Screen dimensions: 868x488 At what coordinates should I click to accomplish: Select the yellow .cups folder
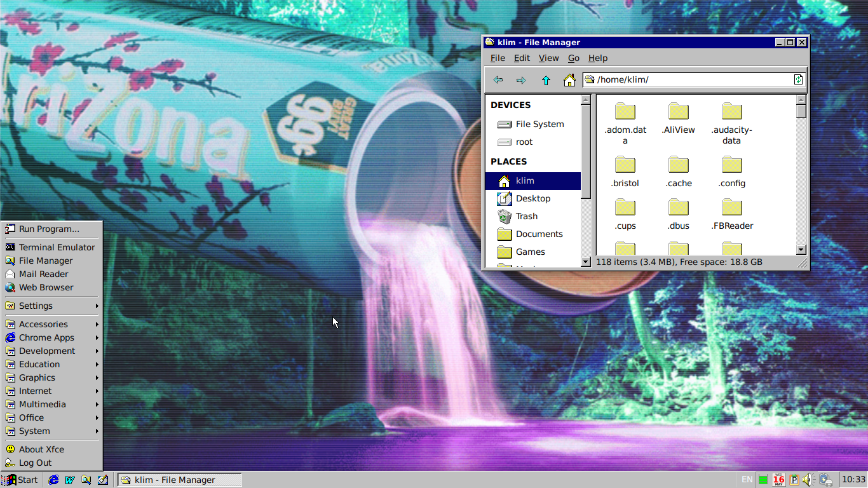pos(625,214)
